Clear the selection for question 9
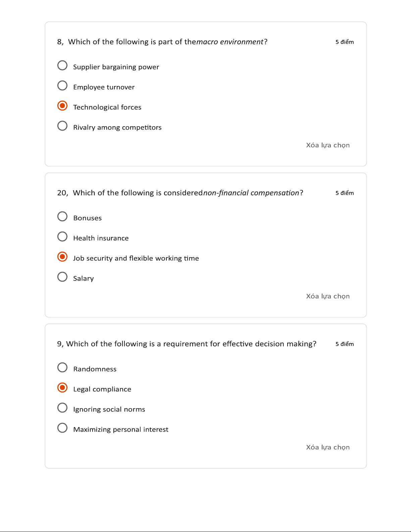This screenshot has width=411, height=532. click(x=327, y=447)
